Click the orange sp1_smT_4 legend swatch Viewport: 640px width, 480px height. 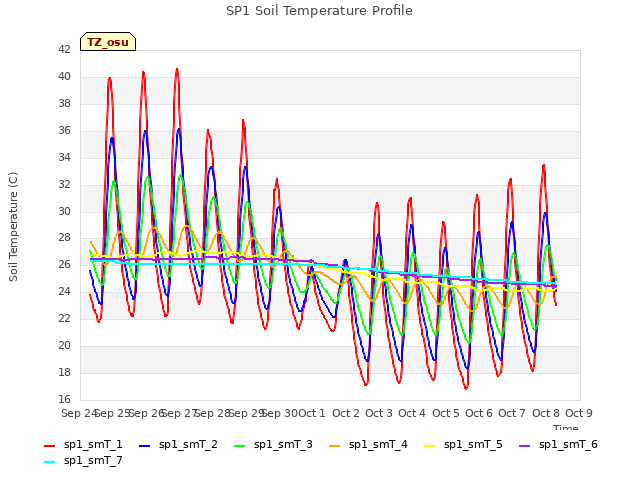334,446
